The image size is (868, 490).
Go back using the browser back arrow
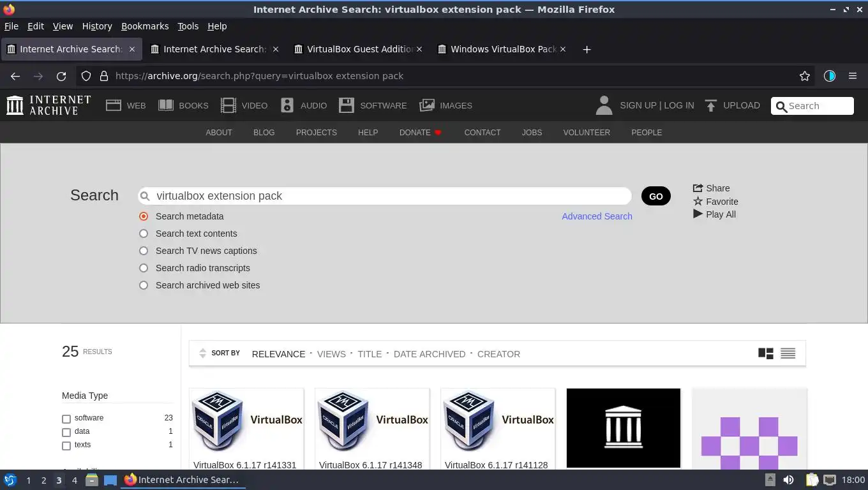[x=15, y=76]
